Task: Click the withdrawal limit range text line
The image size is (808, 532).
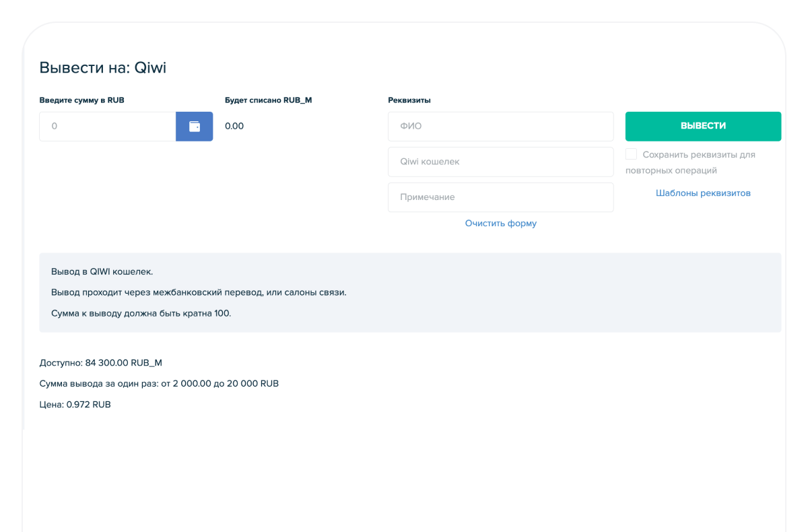Action: pyautogui.click(x=159, y=384)
